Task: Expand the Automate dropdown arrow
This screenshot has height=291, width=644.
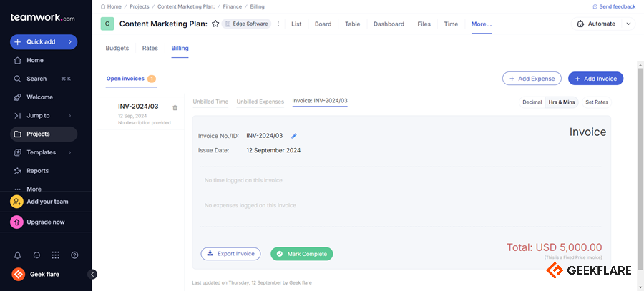Action: (628, 24)
